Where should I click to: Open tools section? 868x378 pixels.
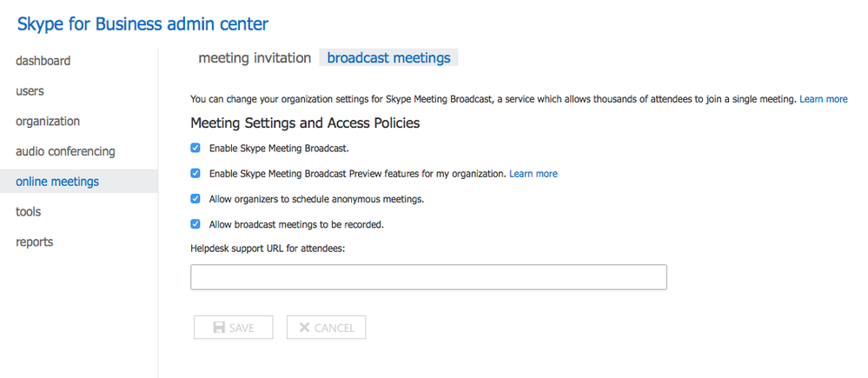point(28,211)
